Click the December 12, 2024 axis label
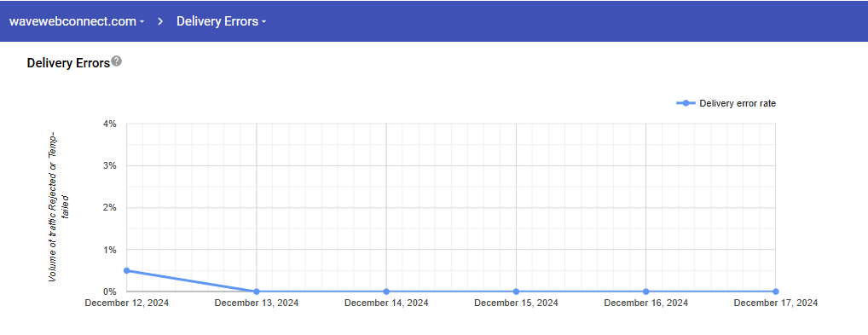This screenshot has width=868, height=335. (x=127, y=303)
